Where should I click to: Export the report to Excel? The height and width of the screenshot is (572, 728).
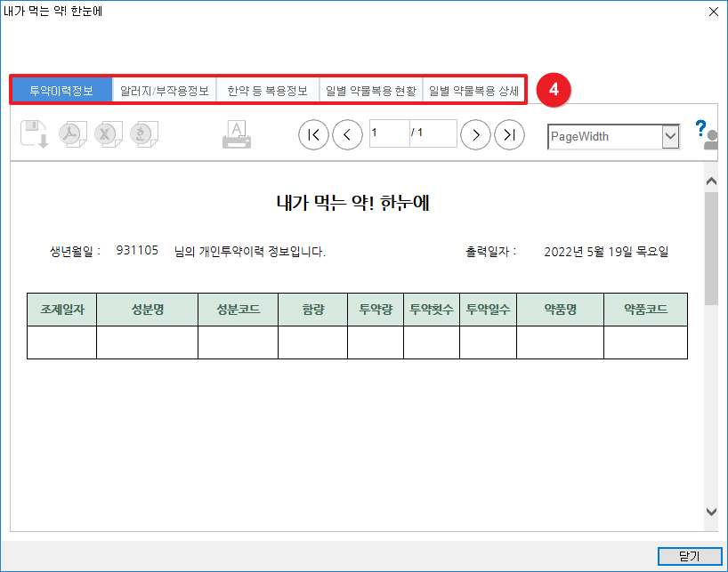click(x=107, y=134)
